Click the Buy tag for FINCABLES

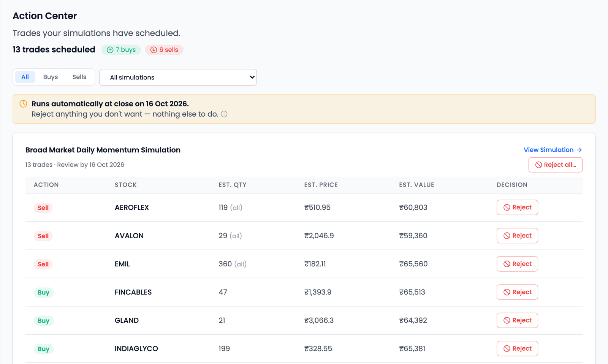tap(44, 293)
